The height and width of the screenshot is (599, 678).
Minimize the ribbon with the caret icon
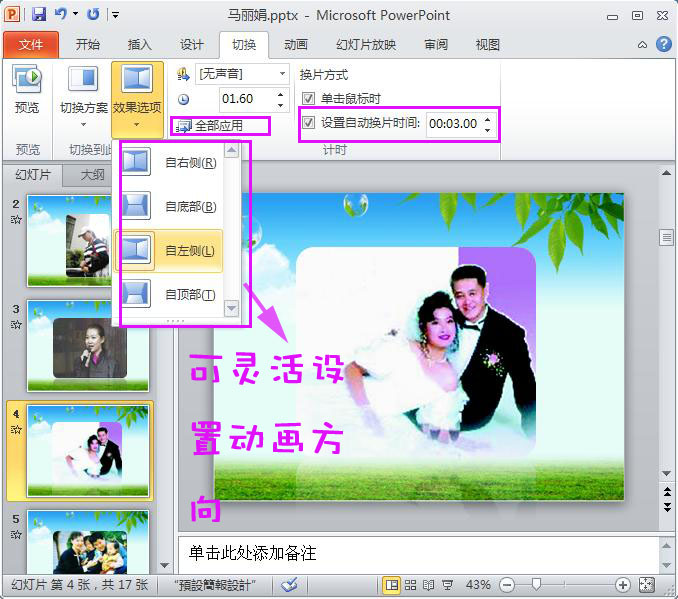643,45
